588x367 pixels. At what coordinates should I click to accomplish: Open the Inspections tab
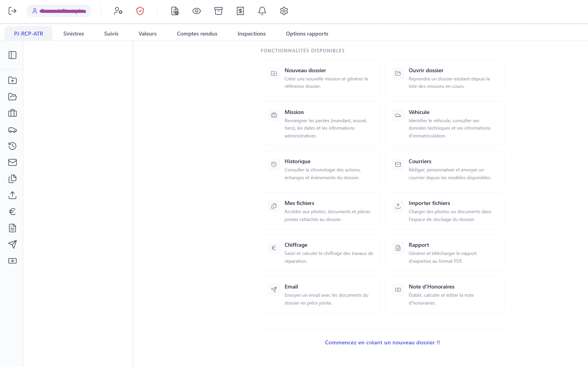point(252,34)
